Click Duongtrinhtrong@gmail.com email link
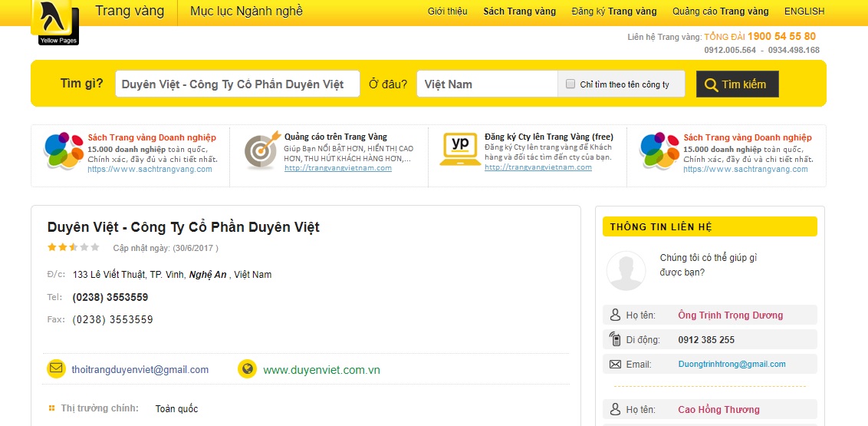 click(x=732, y=364)
